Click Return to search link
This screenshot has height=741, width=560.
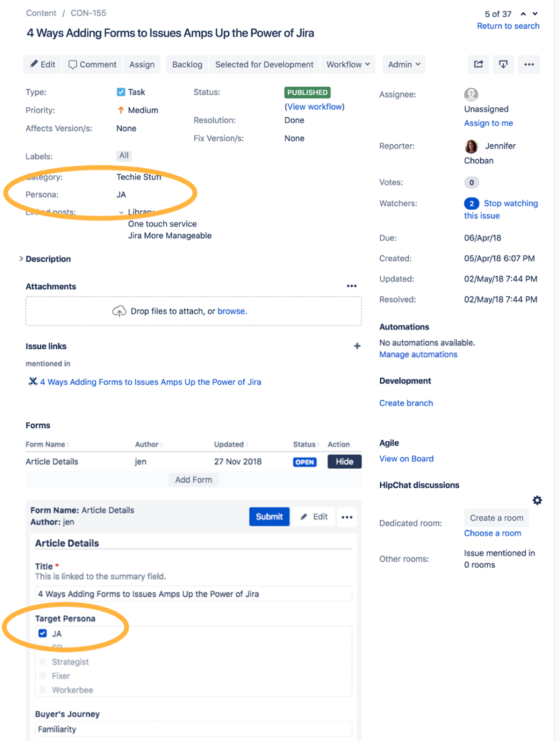pyautogui.click(x=508, y=26)
